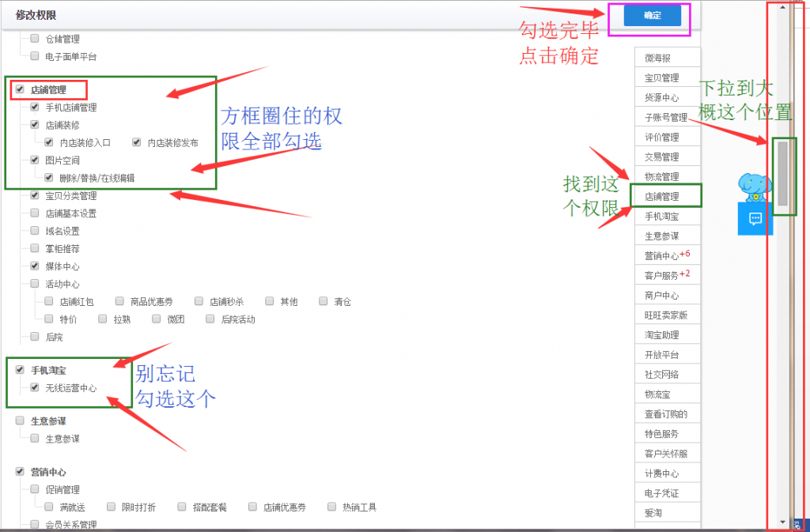Jump to 货源中心 in side navigation

pyautogui.click(x=668, y=97)
